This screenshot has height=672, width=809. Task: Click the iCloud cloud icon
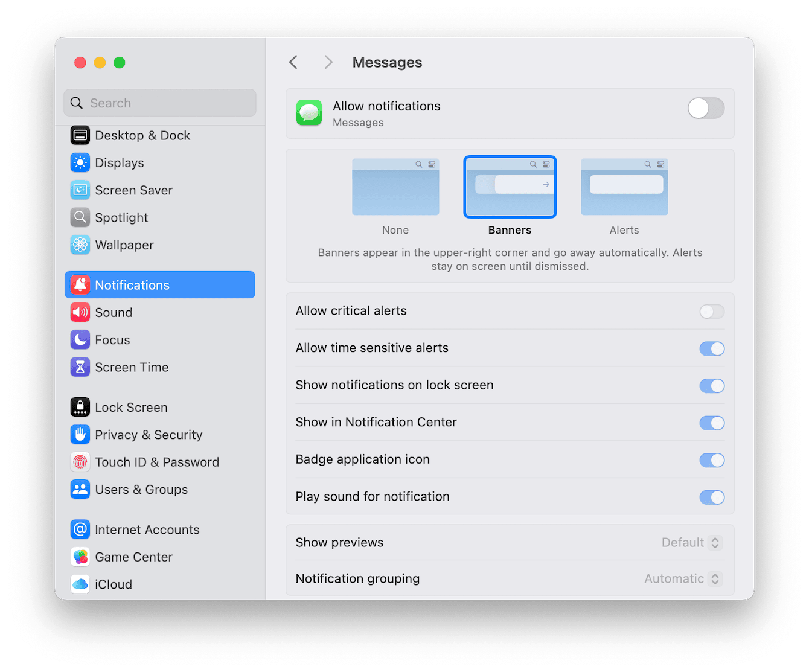click(80, 584)
